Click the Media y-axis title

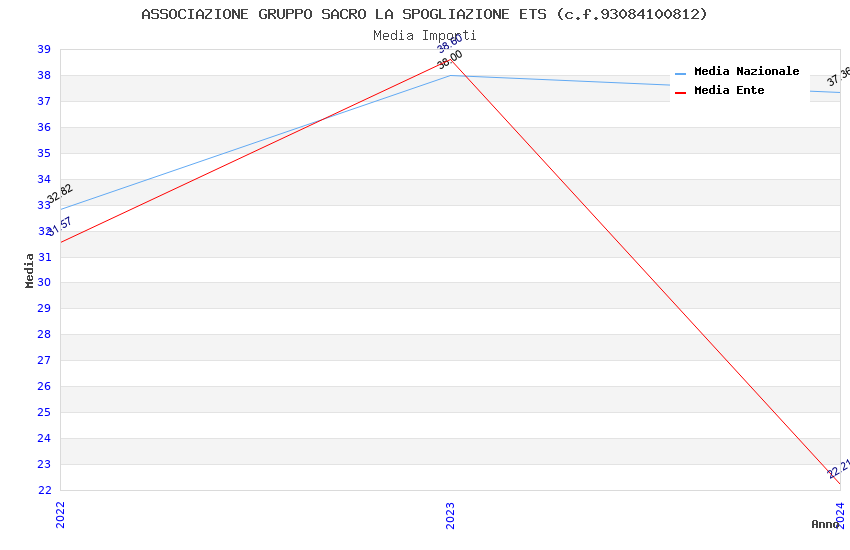29,270
